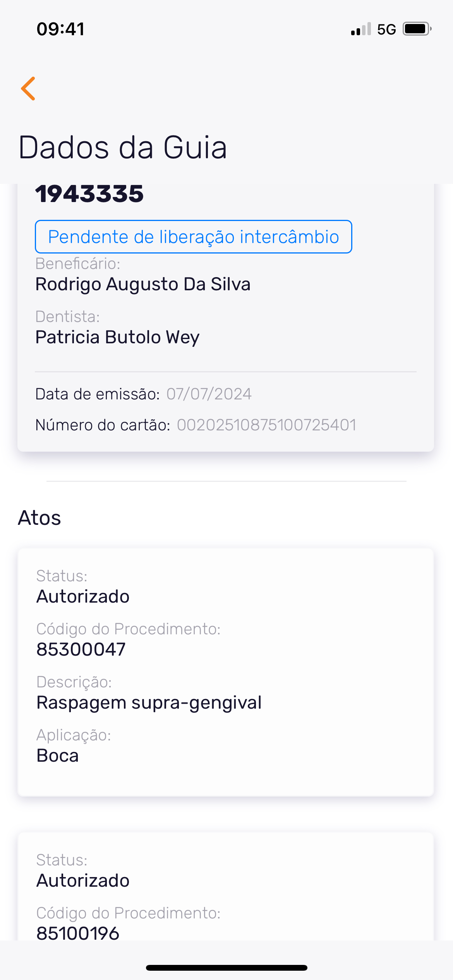Viewport: 453px width, 980px height.
Task: Tap the Atos section heading
Action: pyautogui.click(x=39, y=518)
